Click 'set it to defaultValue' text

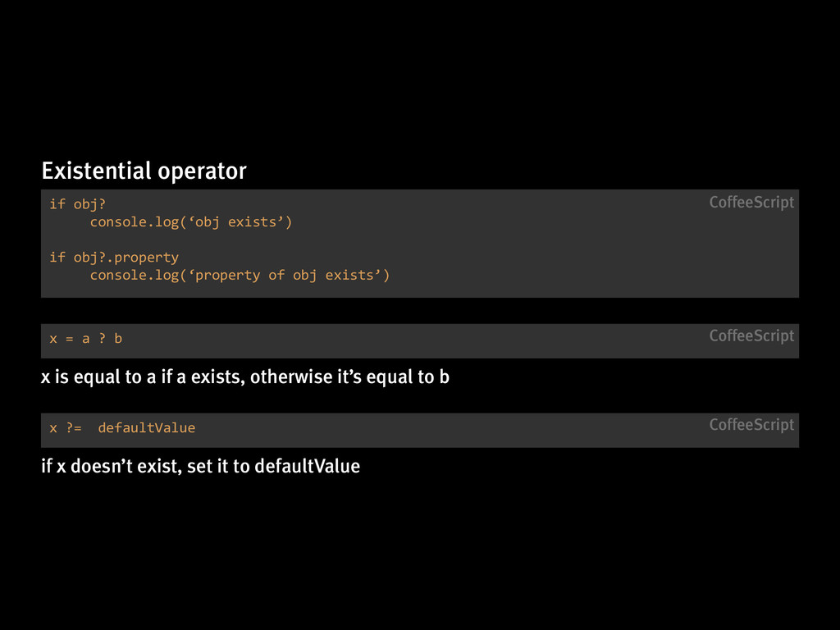(274, 466)
